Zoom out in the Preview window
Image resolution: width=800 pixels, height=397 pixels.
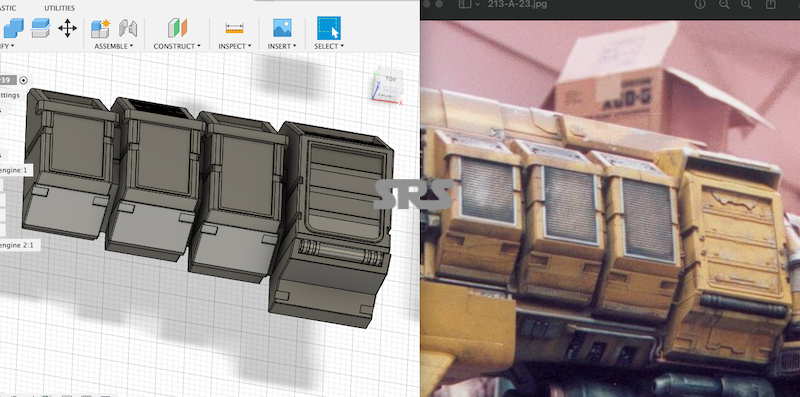pyautogui.click(x=724, y=4)
